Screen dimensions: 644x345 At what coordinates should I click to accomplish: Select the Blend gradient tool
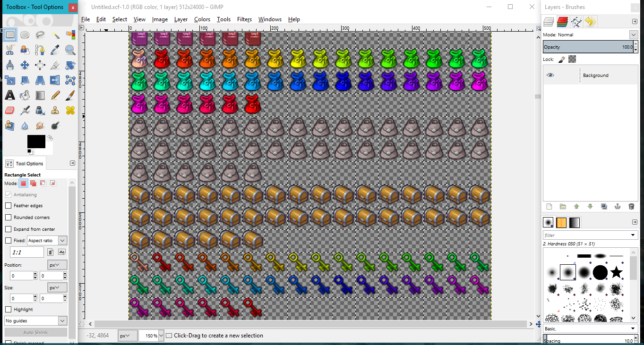[x=40, y=95]
